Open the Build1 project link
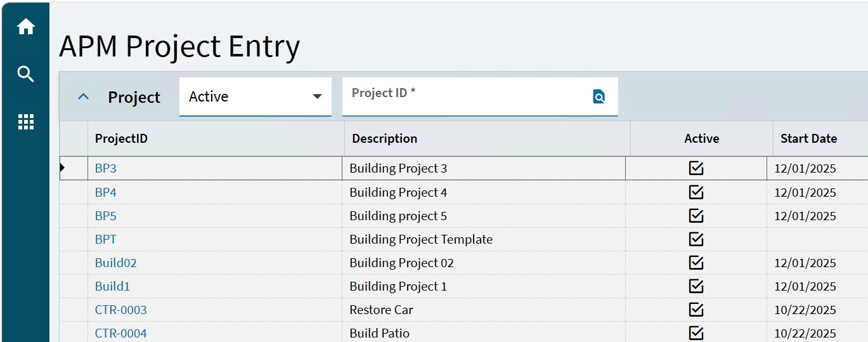Image resolution: width=868 pixels, height=342 pixels. click(113, 286)
